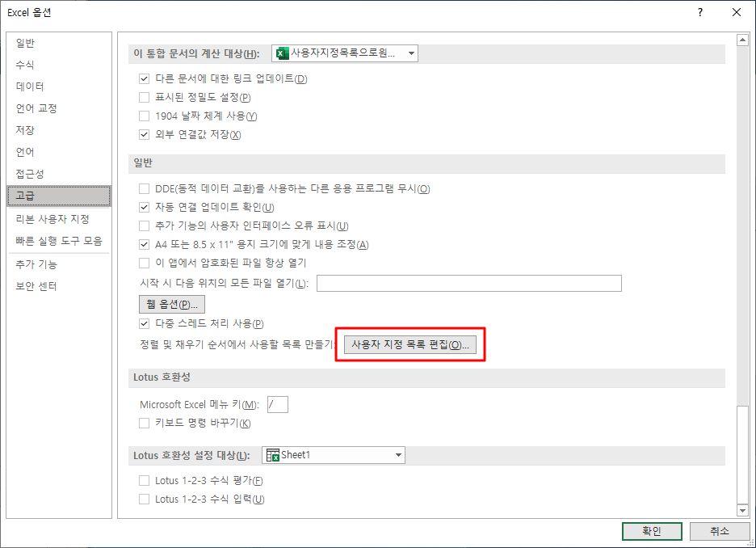Click 사용자 지정 목록 편집 button
This screenshot has width=756, height=548.
pos(410,345)
